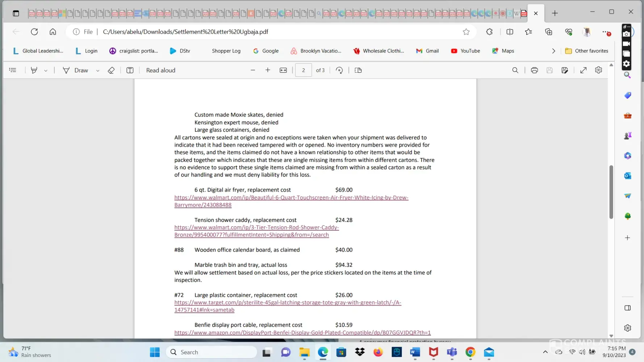Click the PDF vertical scrollbar thumb
This screenshot has height=362, width=644.
click(x=611, y=192)
